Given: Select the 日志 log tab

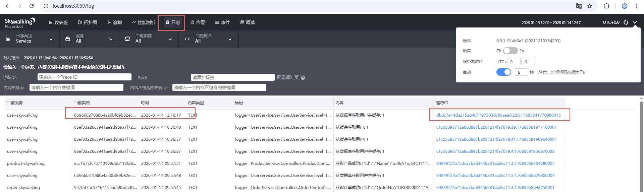Looking at the screenshot, I should tap(173, 22).
